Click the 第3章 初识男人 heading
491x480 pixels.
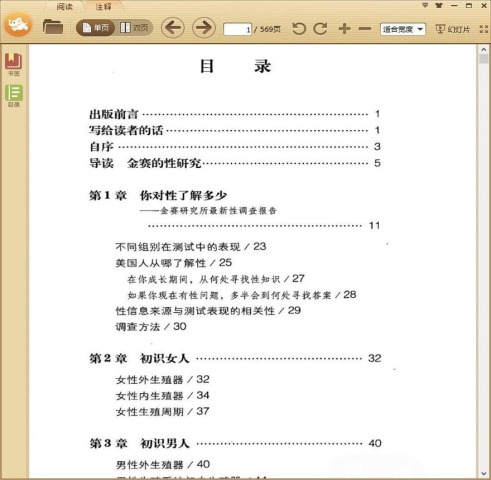pos(235,443)
